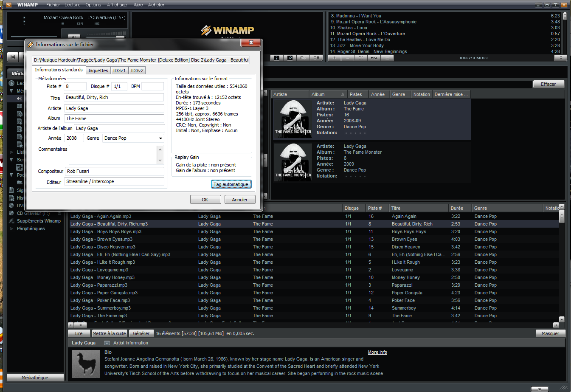The image size is (571, 392).
Task: Eject the CD Graveur drive
Action: 59,213
